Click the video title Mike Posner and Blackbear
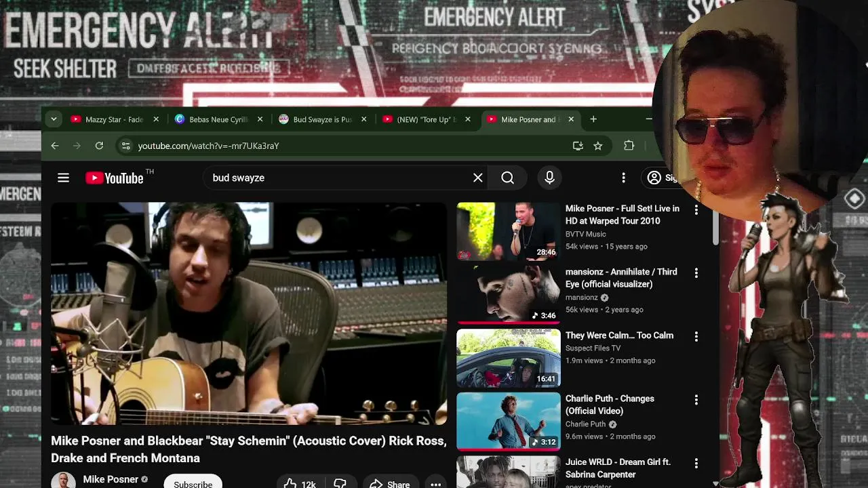Image resolution: width=868 pixels, height=488 pixels. 249,449
